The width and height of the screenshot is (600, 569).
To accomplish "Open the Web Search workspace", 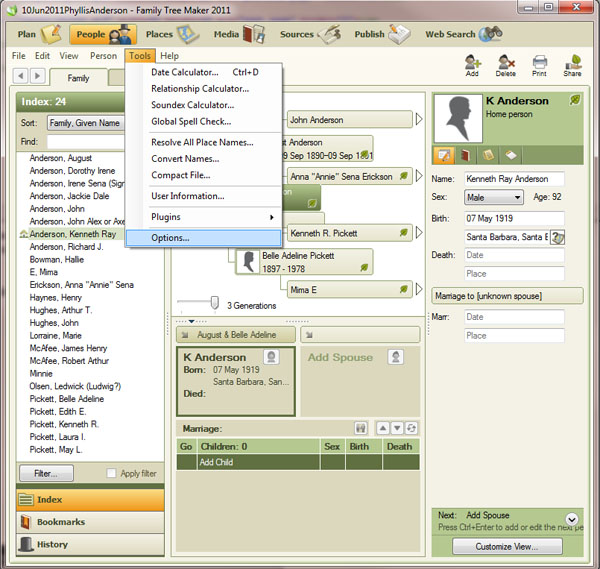I will click(464, 34).
